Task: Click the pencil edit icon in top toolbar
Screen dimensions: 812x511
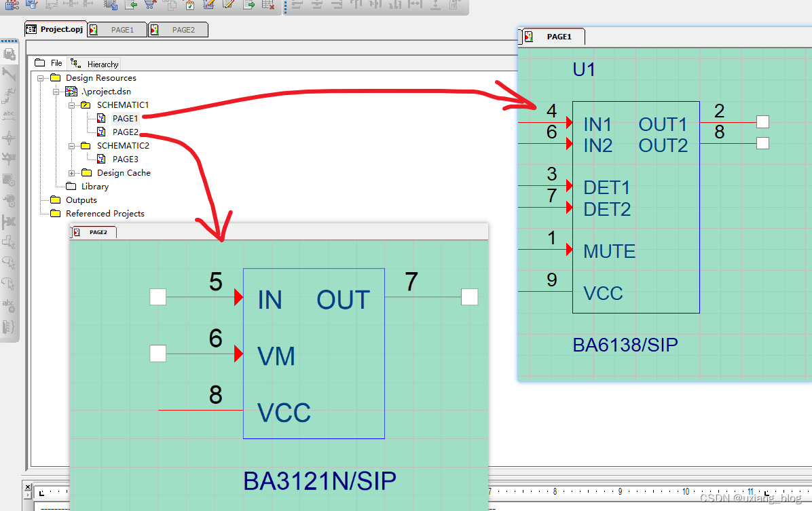Action: click(x=229, y=4)
